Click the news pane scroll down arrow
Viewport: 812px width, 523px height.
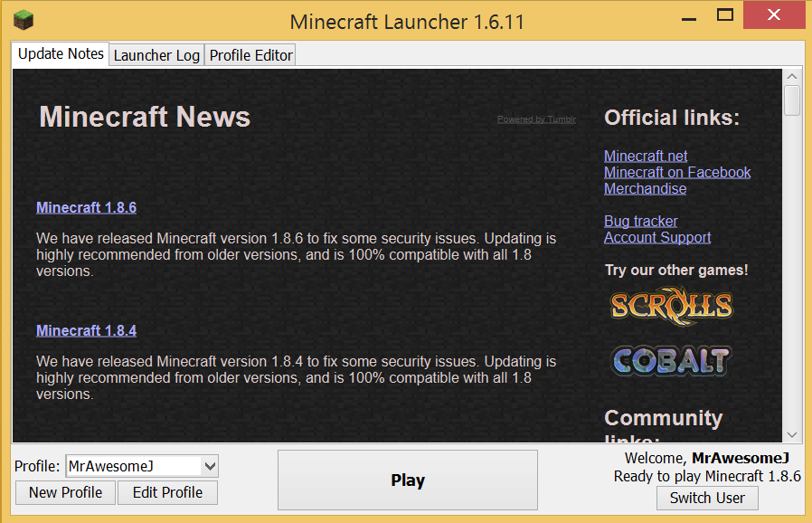(792, 434)
